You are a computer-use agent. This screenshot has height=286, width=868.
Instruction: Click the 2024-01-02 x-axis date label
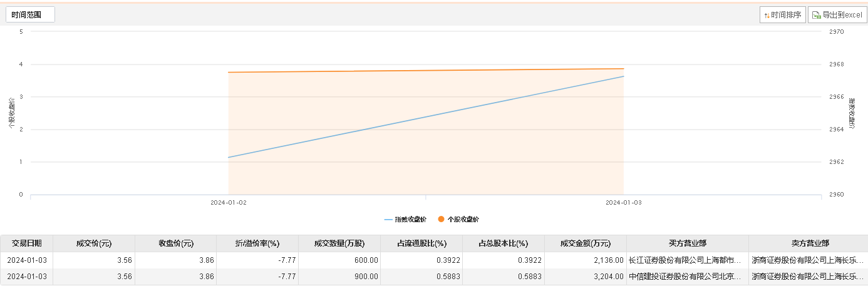[228, 203]
